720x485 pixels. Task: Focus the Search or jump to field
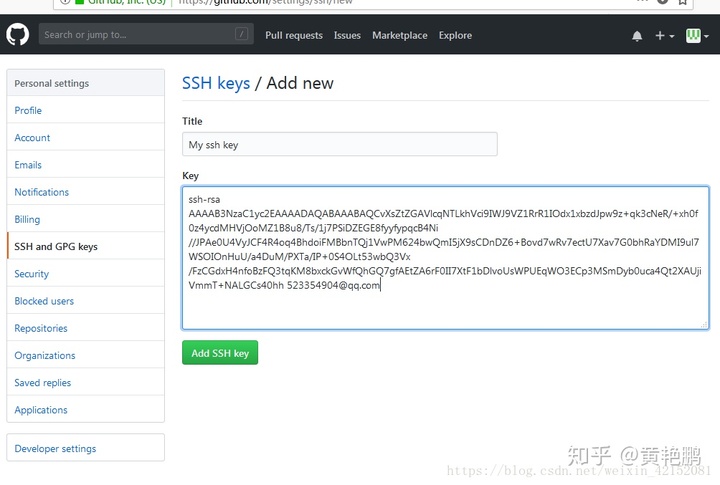146,34
